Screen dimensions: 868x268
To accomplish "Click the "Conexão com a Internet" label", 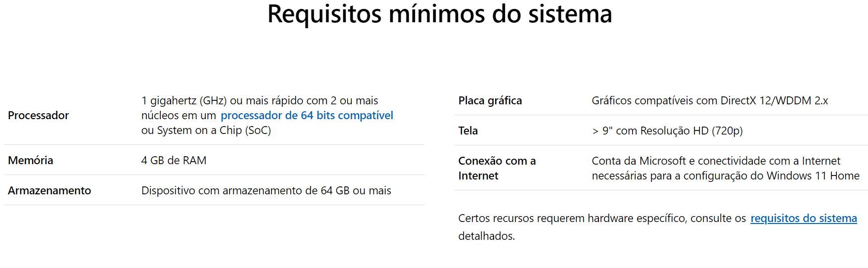I will coord(497,168).
